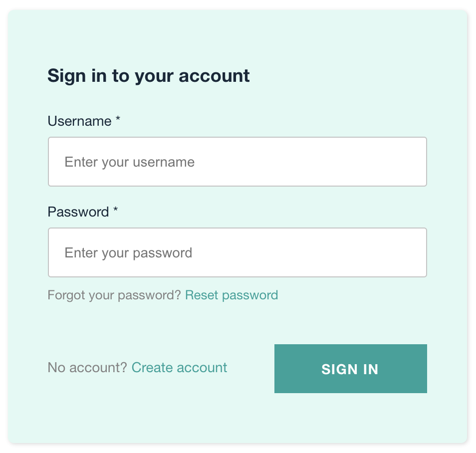Open the Reset password link
Screen dimensions: 476x453
tap(232, 295)
